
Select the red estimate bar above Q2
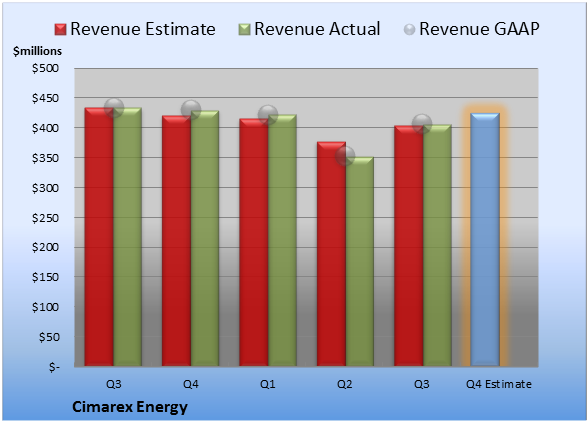332,254
